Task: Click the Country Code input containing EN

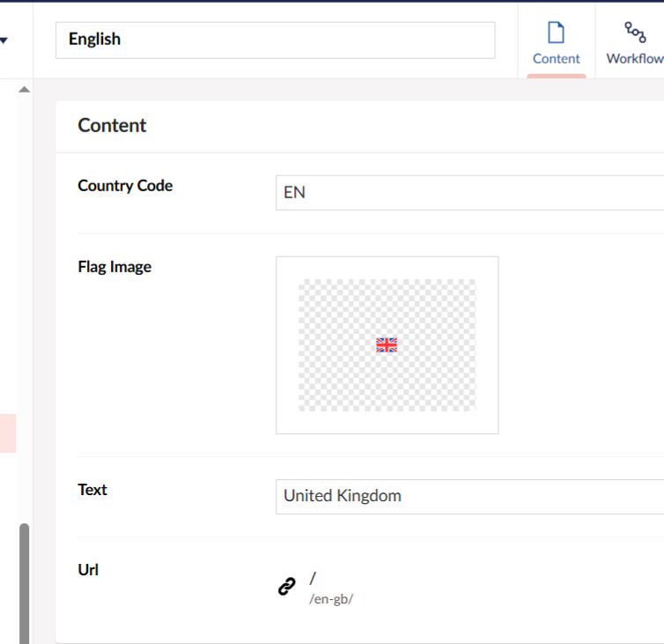Action: coord(469,193)
